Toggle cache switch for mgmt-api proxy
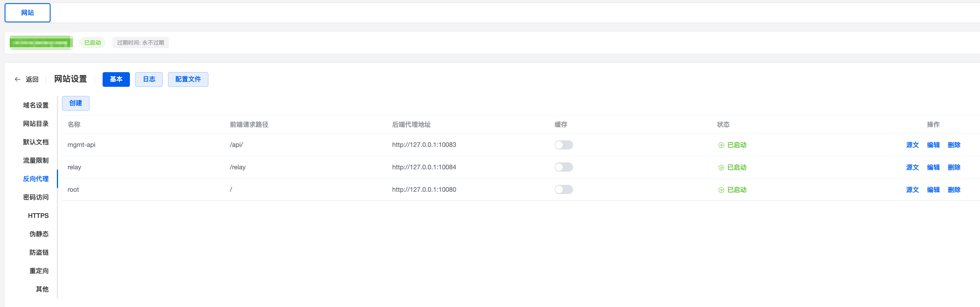Image resolution: width=980 pixels, height=307 pixels. 563,145
